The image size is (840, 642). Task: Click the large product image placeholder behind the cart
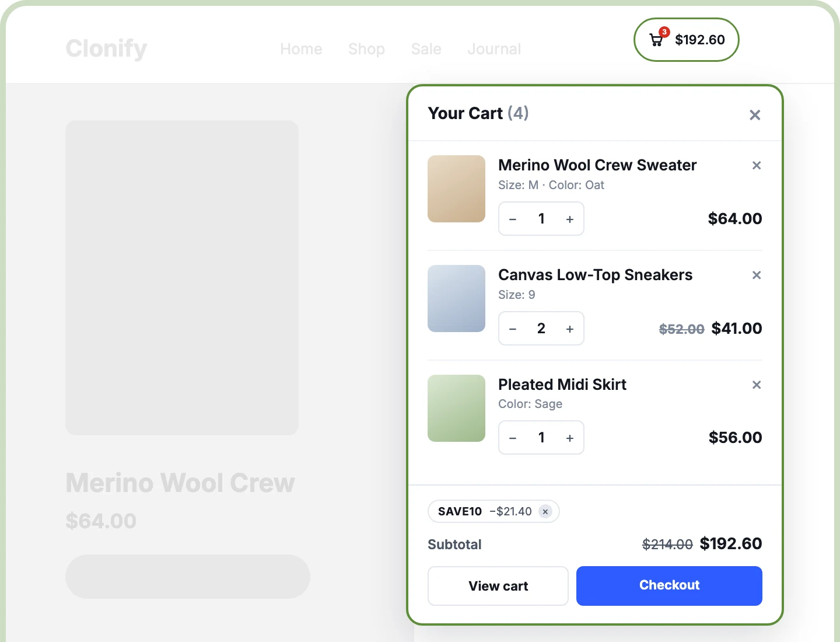pos(182,278)
